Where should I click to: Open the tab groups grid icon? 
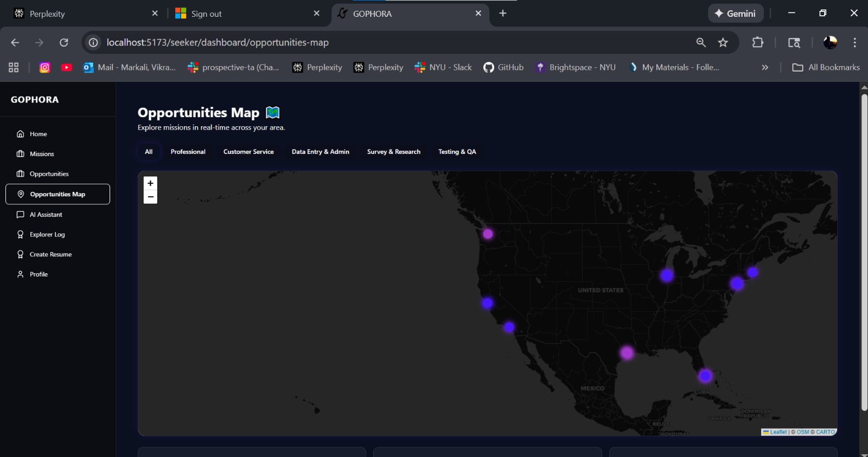14,67
